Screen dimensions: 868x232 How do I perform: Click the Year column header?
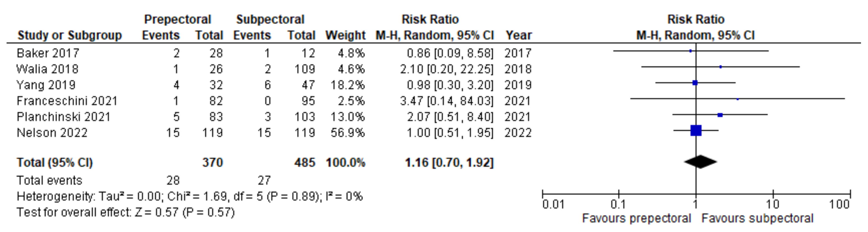coord(519,35)
